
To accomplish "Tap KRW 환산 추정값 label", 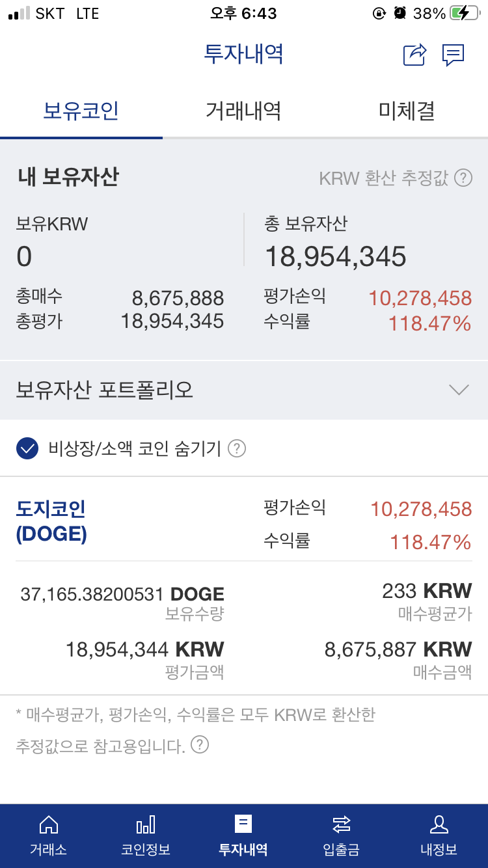I will click(383, 178).
